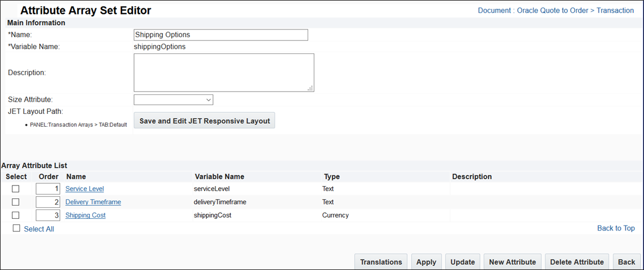Select the Delivery Timeframe row checkbox

[16, 202]
